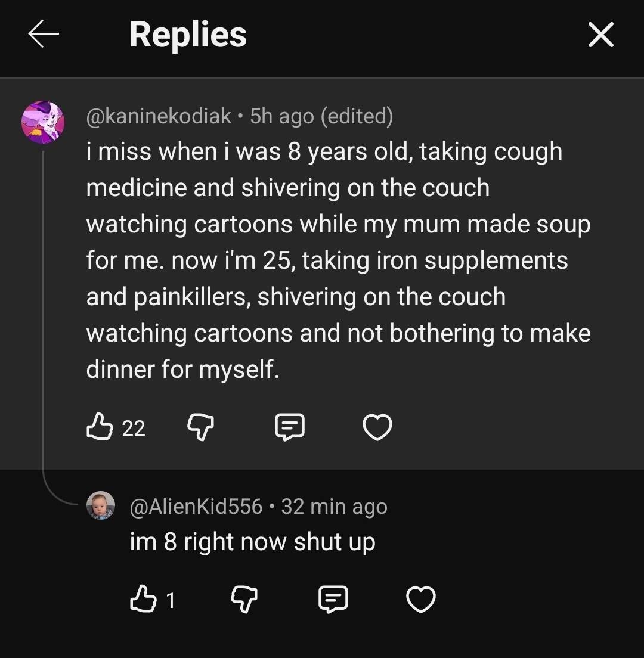Dislike the @kaninekodiak comment

pos(200,427)
